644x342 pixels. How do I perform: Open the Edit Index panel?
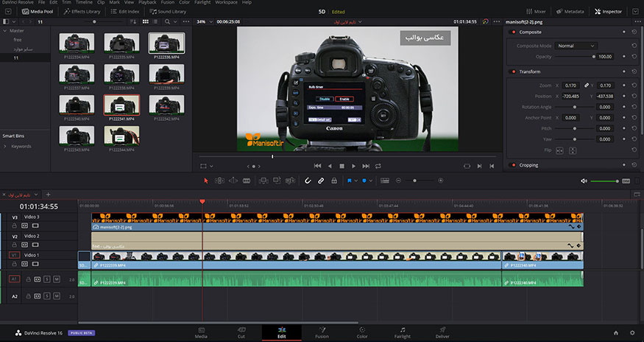(x=125, y=12)
